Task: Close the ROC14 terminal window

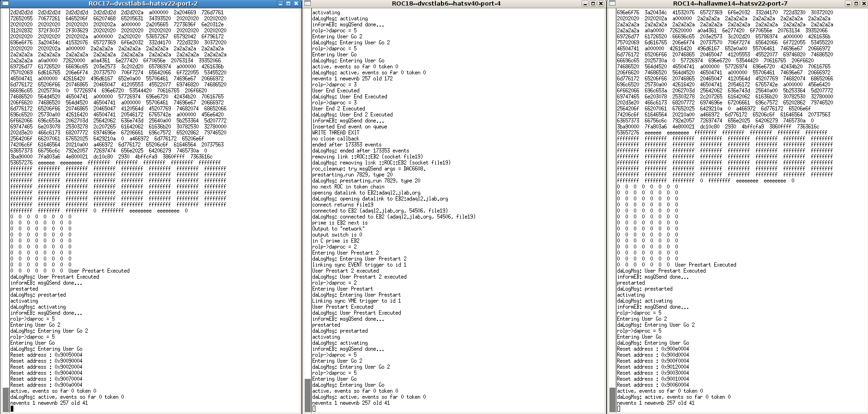Action: (864, 3)
